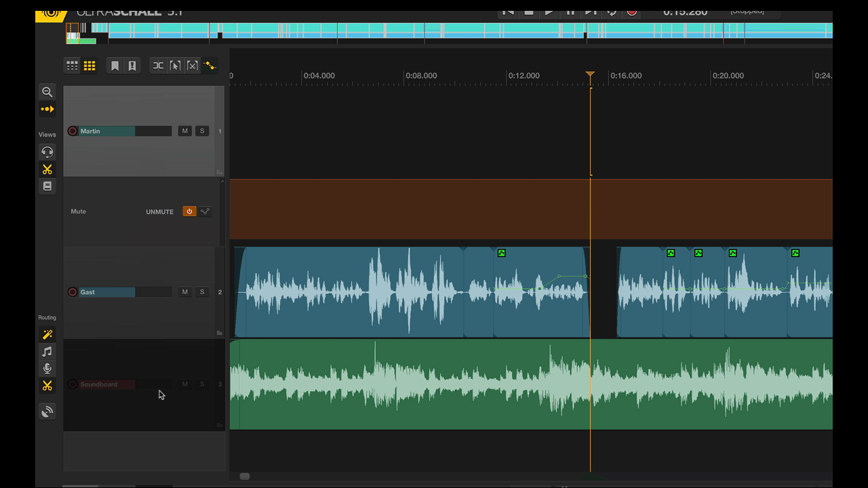This screenshot has width=868, height=488.
Task: Adjust the Soundboard track volume bar
Action: click(x=125, y=384)
